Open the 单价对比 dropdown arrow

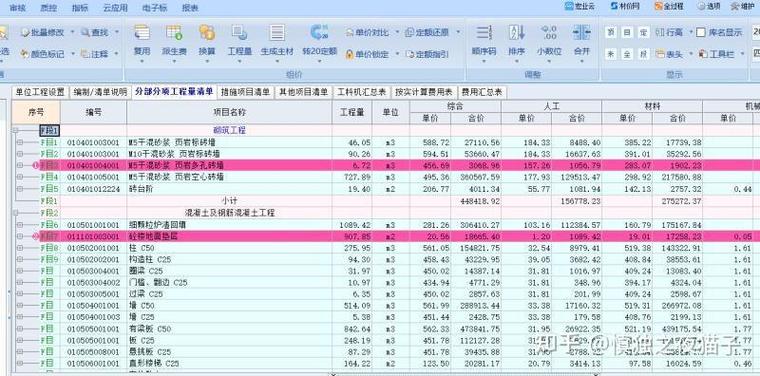tap(396, 32)
